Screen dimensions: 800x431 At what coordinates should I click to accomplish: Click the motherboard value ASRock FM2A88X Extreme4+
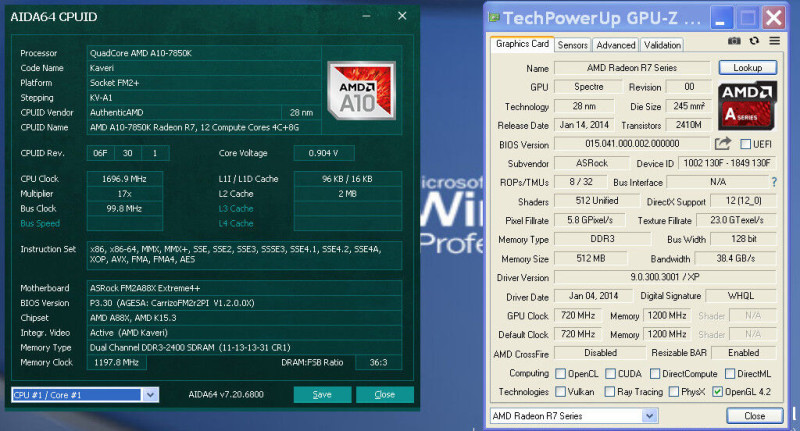tap(244, 288)
